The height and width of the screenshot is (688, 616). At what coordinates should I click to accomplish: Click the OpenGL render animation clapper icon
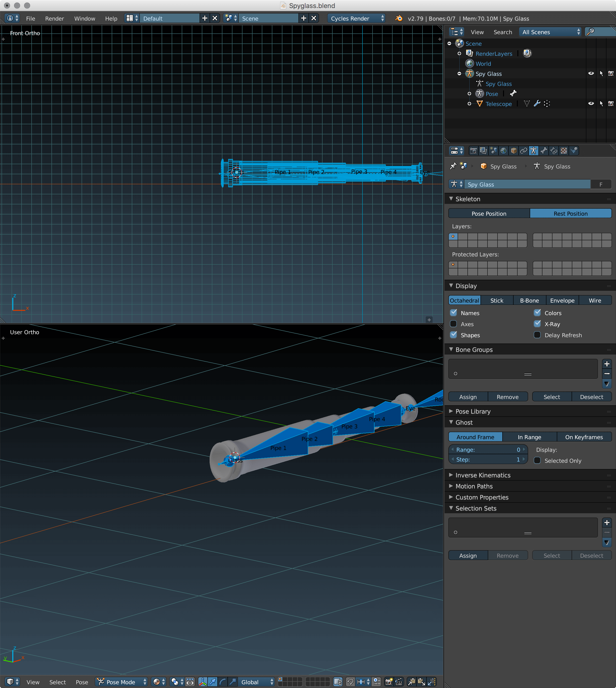(399, 681)
